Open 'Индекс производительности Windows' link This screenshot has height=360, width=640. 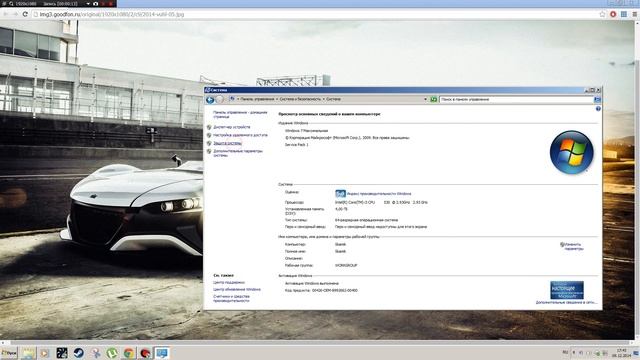(379, 194)
